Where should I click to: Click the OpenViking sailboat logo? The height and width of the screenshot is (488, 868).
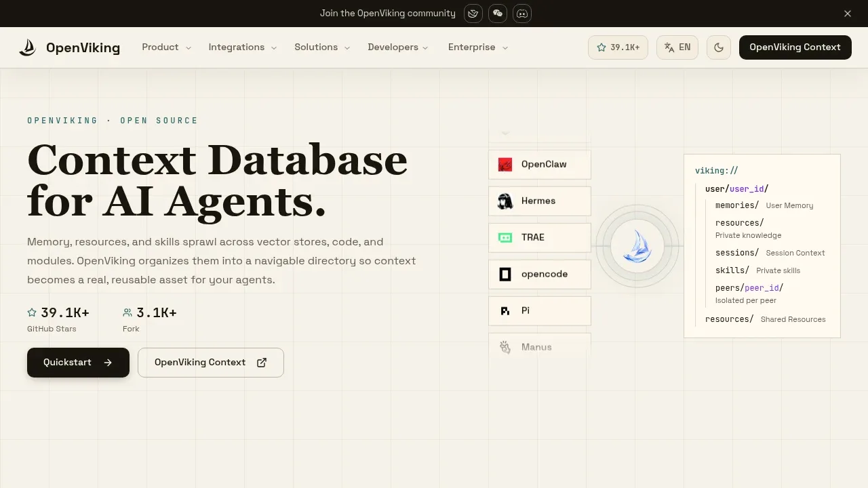27,47
